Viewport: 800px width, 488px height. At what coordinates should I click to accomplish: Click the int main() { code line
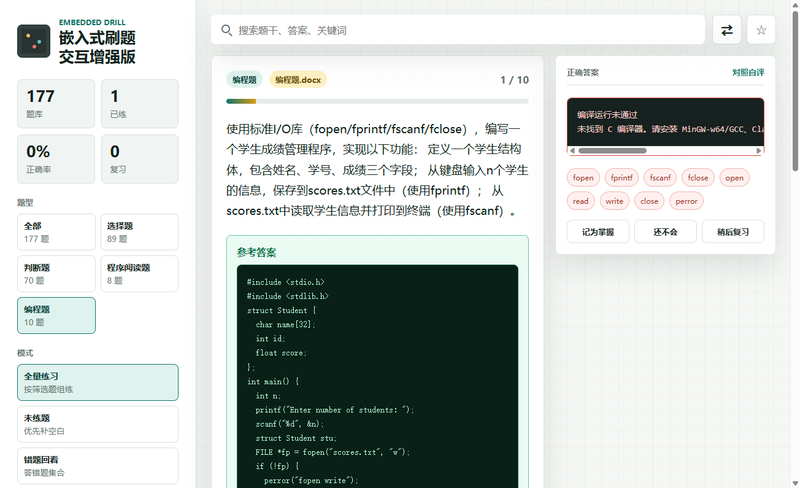tap(273, 381)
